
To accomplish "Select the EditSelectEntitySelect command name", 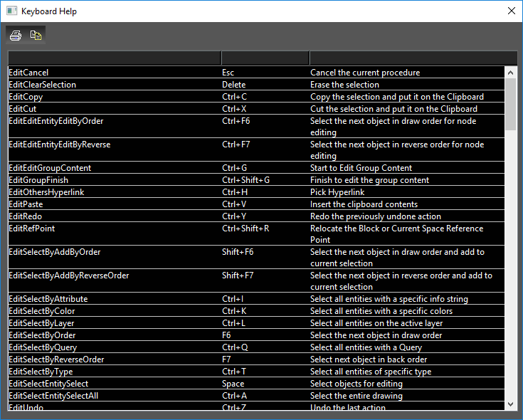I will pyautogui.click(x=48, y=384).
